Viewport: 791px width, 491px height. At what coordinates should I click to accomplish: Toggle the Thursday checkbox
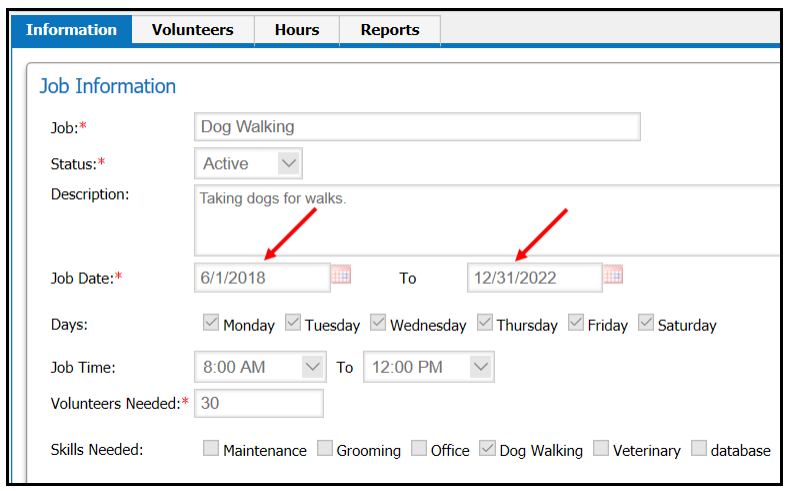(484, 323)
